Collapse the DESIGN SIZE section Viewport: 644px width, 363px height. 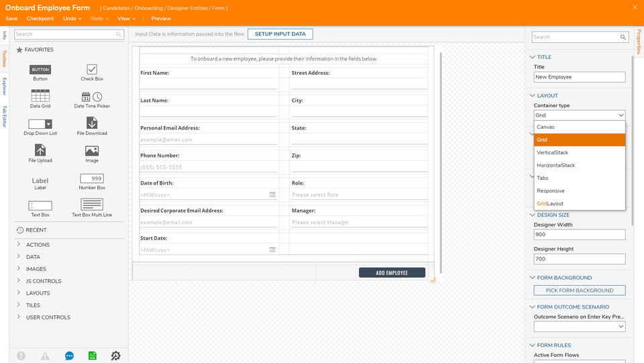[532, 215]
